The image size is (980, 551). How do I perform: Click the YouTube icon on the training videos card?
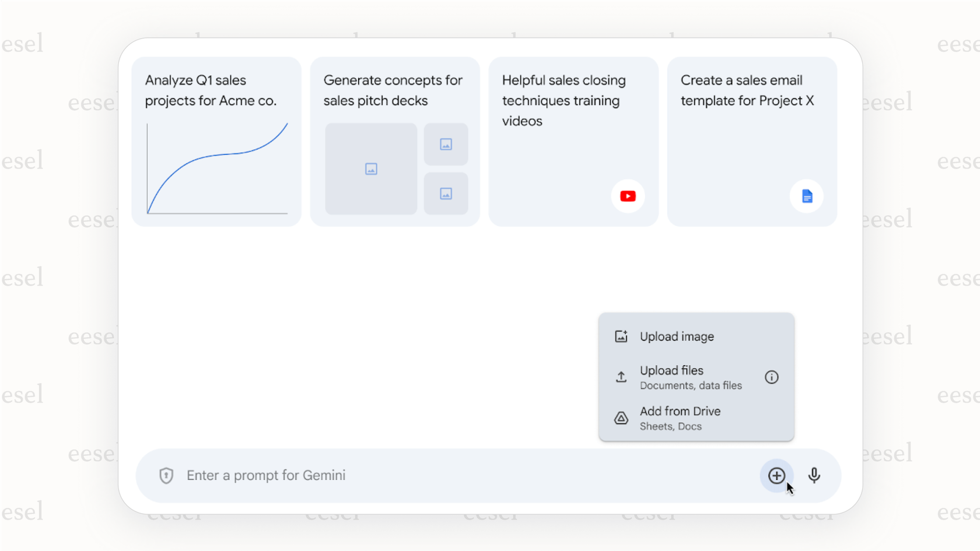pos(628,196)
